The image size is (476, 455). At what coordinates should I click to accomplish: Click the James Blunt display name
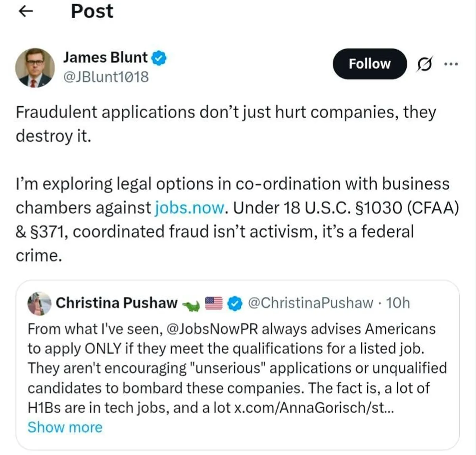pos(105,58)
